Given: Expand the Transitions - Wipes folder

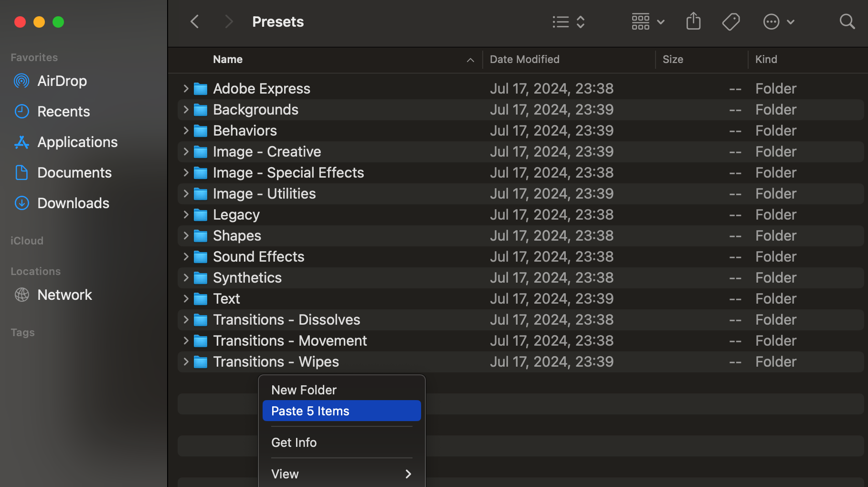Looking at the screenshot, I should pyautogui.click(x=186, y=362).
